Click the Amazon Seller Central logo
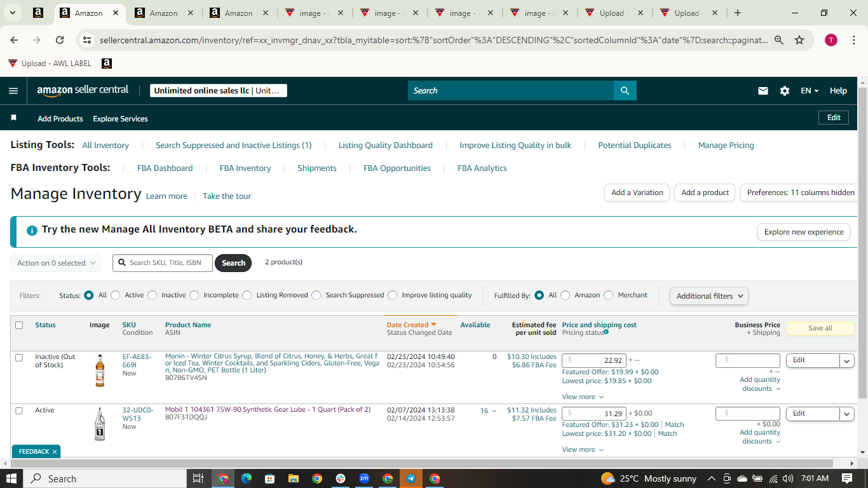Viewport: 868px width, 488px height. click(x=83, y=90)
